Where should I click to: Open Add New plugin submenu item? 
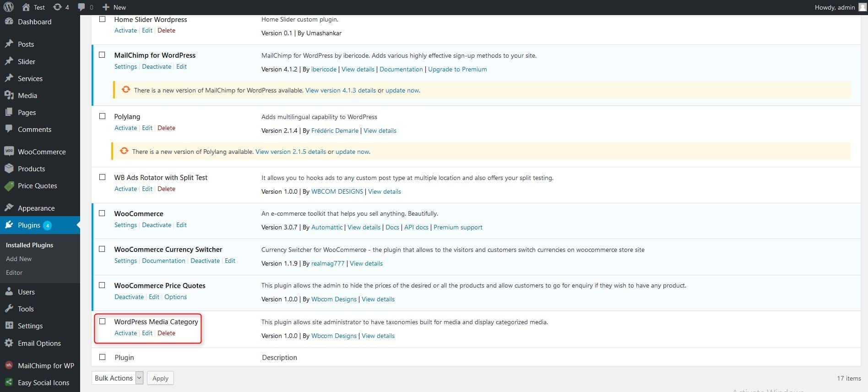(19, 259)
